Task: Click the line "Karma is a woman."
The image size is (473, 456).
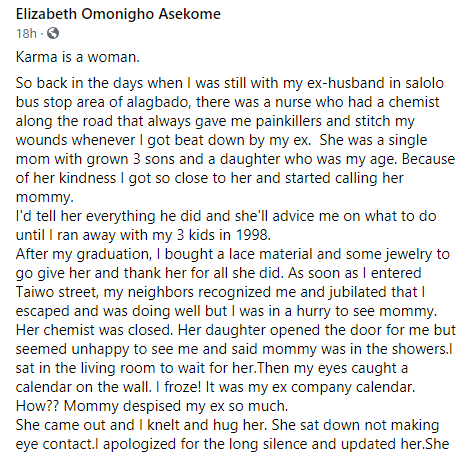Action: pyautogui.click(x=78, y=57)
